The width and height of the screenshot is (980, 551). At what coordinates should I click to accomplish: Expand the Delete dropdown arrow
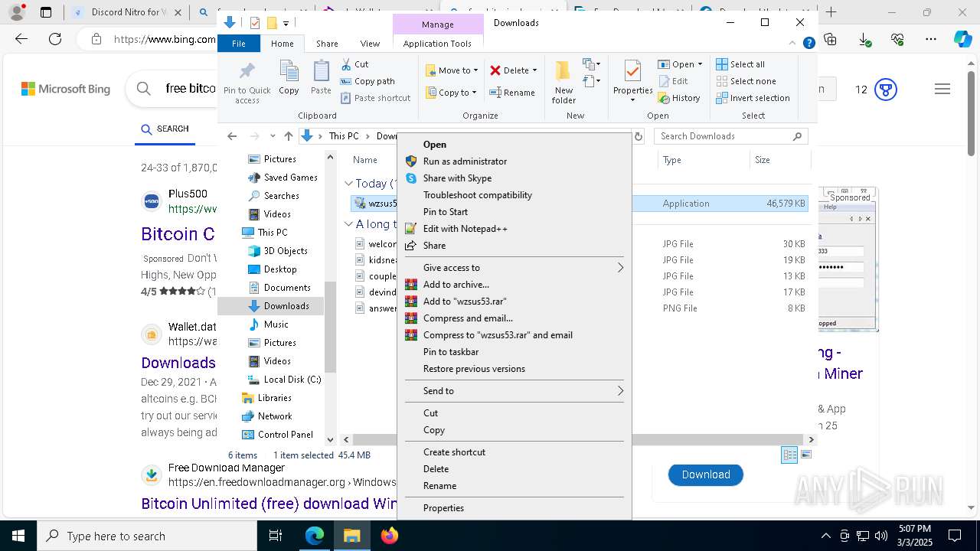(x=534, y=70)
